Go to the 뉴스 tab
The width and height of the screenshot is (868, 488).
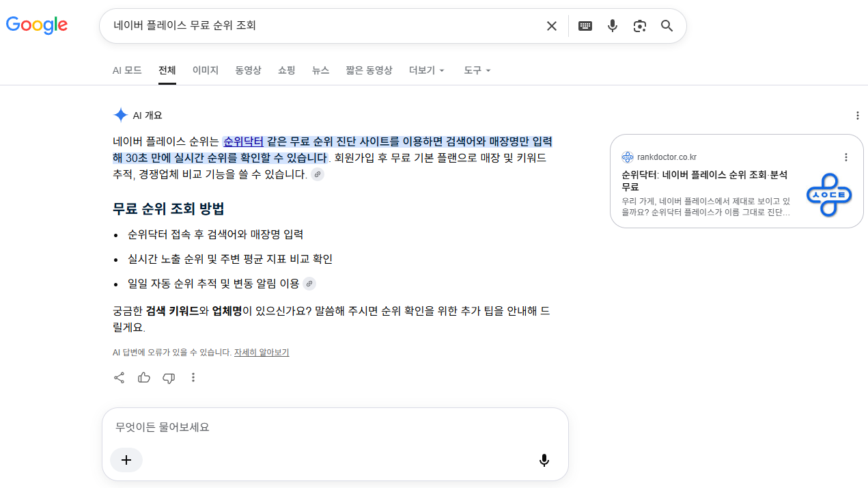[321, 70]
